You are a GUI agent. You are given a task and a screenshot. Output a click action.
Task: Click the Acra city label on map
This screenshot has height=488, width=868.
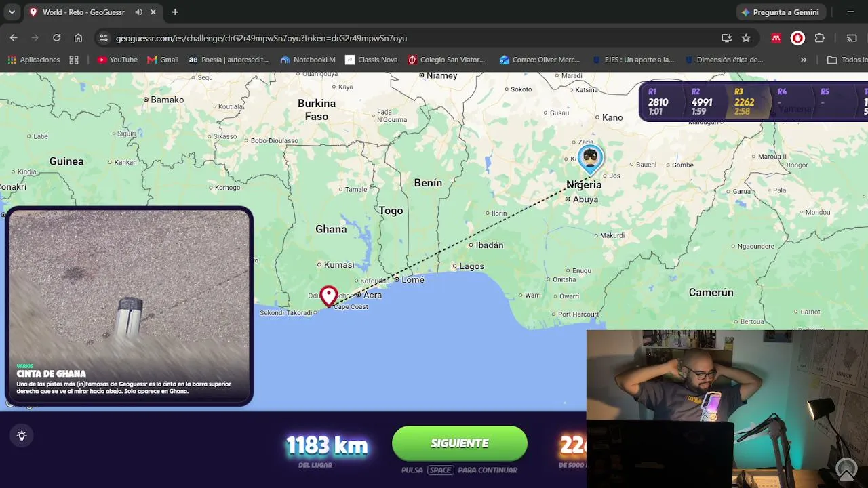tap(372, 295)
